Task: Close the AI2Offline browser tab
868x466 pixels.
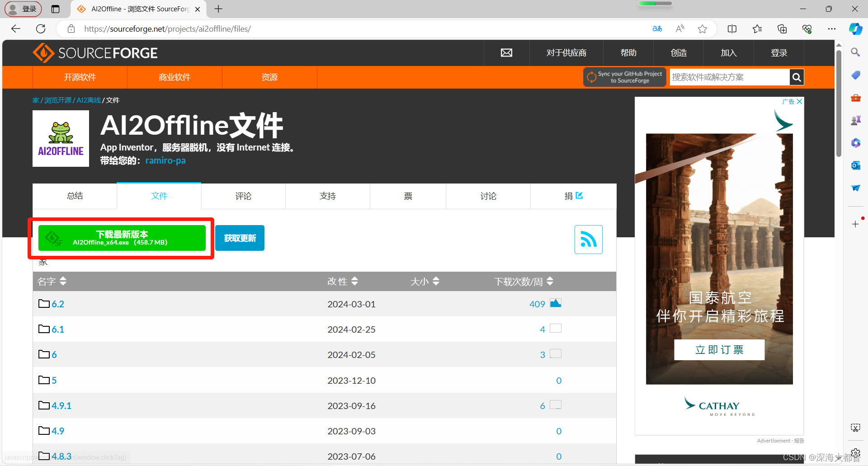Action: (x=198, y=9)
